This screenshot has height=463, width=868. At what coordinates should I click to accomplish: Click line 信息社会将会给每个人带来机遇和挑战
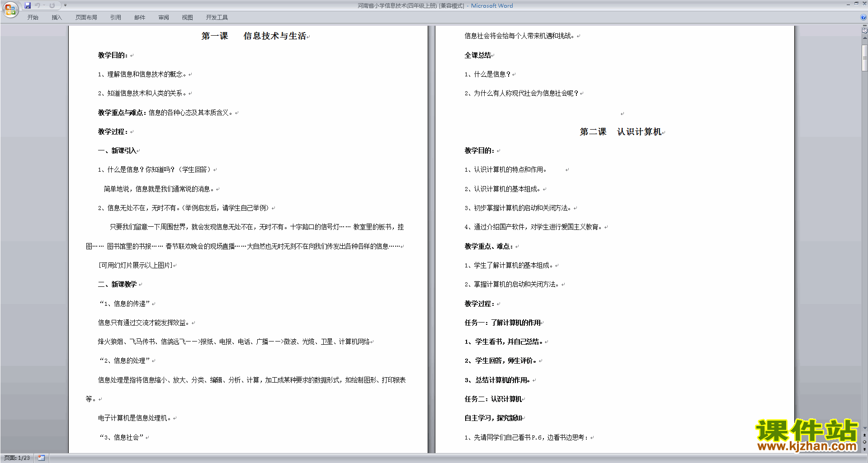click(520, 36)
